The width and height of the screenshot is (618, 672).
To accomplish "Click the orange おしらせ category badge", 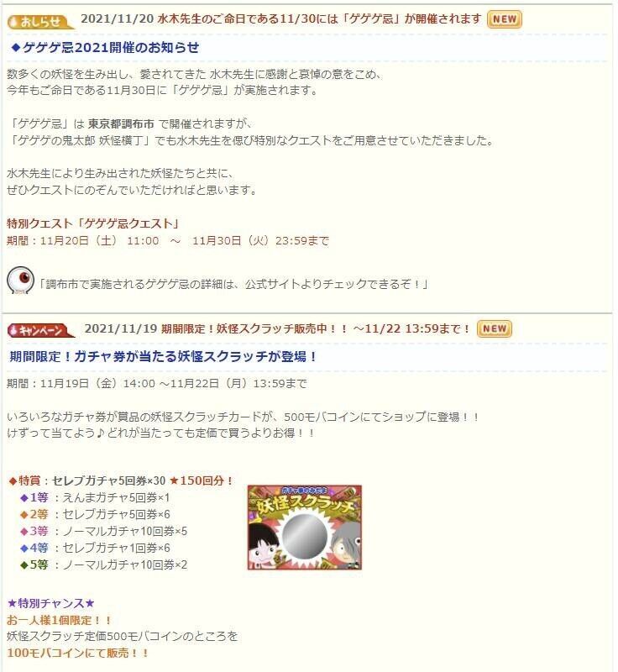I will [40, 22].
